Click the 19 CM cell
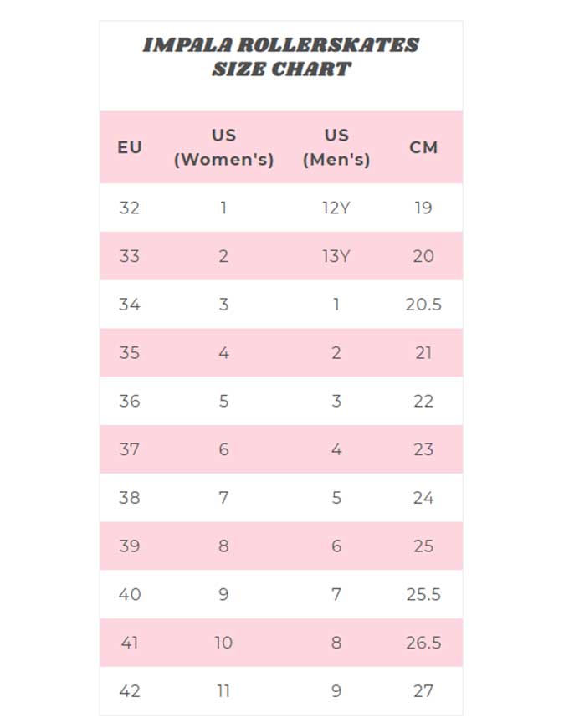The image size is (569, 728). tap(423, 208)
